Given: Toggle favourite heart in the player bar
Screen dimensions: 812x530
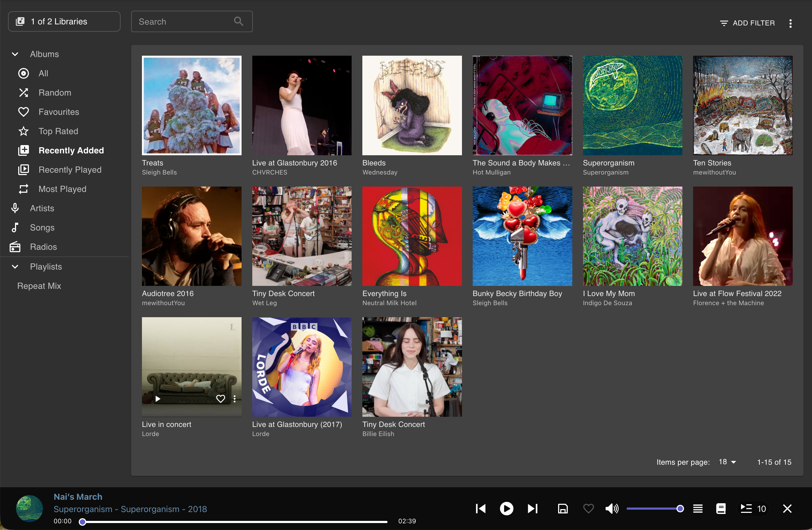Looking at the screenshot, I should (x=588, y=509).
